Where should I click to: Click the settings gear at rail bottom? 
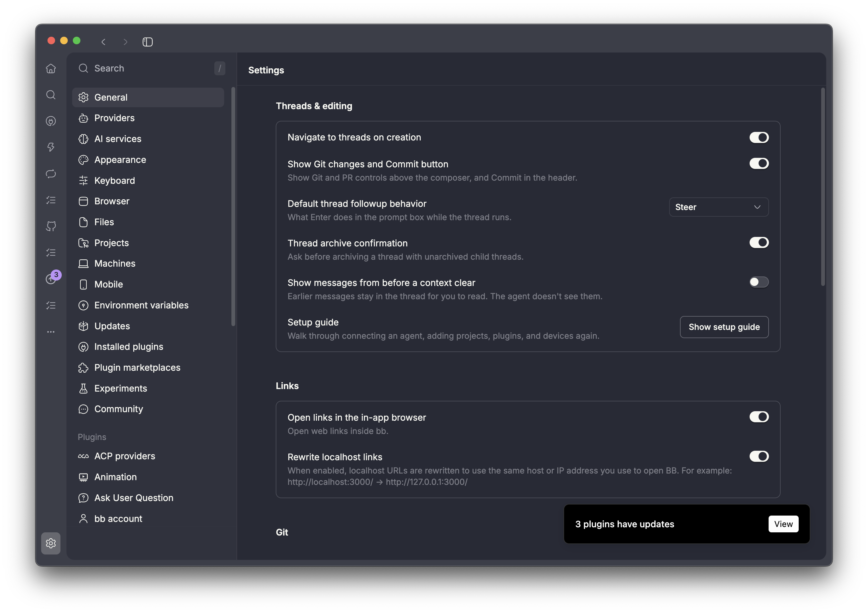51,543
